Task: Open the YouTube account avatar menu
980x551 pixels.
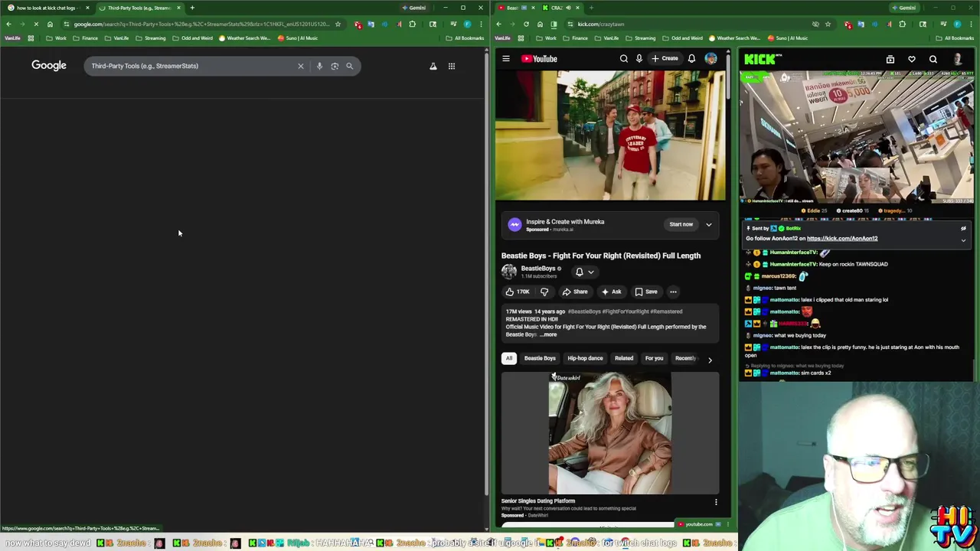Action: 711,58
